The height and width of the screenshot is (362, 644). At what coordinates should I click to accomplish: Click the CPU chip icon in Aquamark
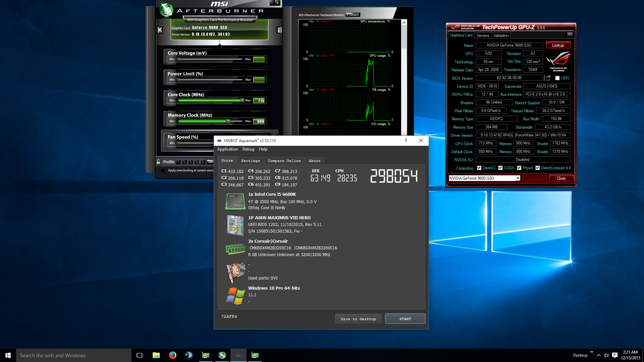[x=235, y=201]
